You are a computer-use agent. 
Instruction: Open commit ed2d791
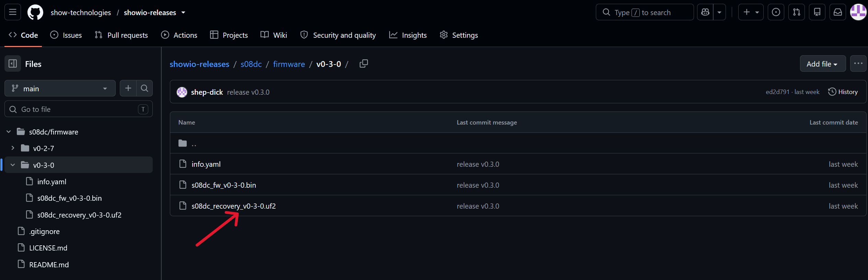(777, 92)
